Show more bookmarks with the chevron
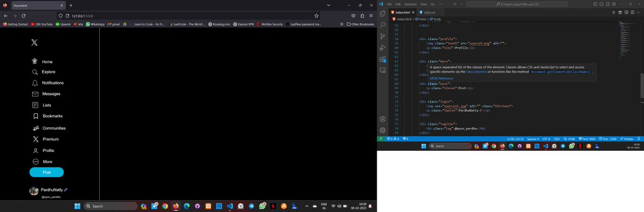644x212 pixels. 342,24
